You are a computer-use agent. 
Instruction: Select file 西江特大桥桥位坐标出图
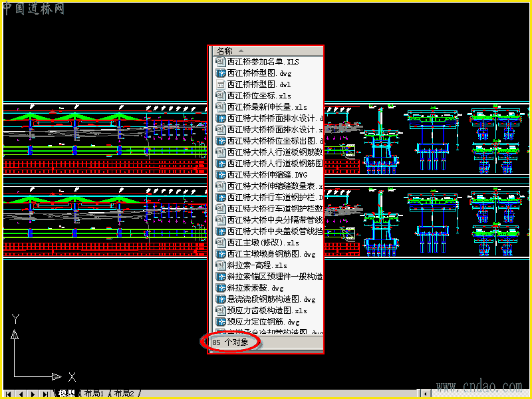click(275, 141)
